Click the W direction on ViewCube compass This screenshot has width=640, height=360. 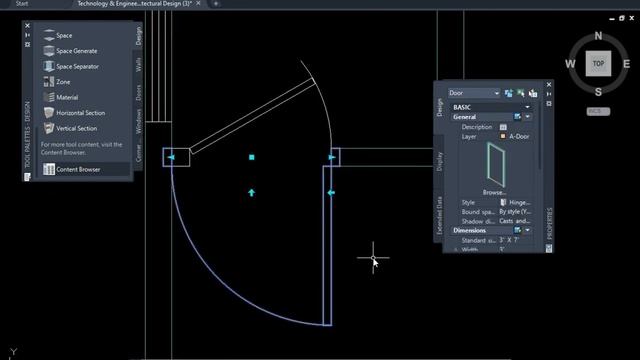click(570, 64)
